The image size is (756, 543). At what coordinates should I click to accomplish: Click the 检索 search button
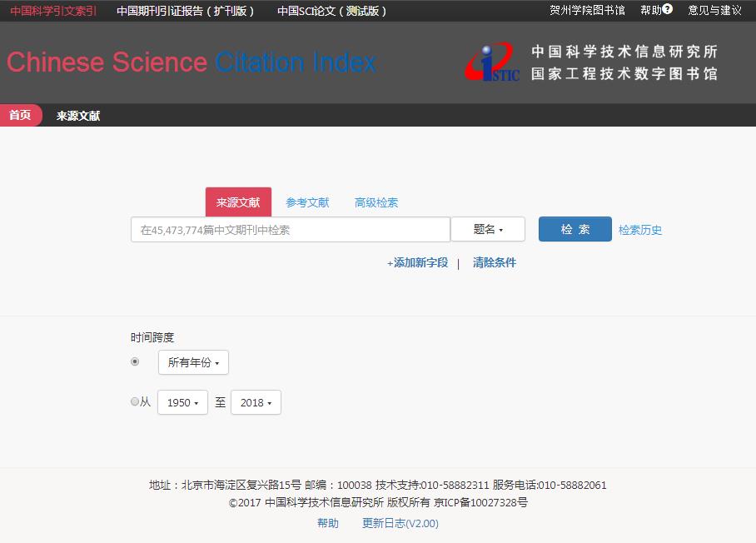575,230
